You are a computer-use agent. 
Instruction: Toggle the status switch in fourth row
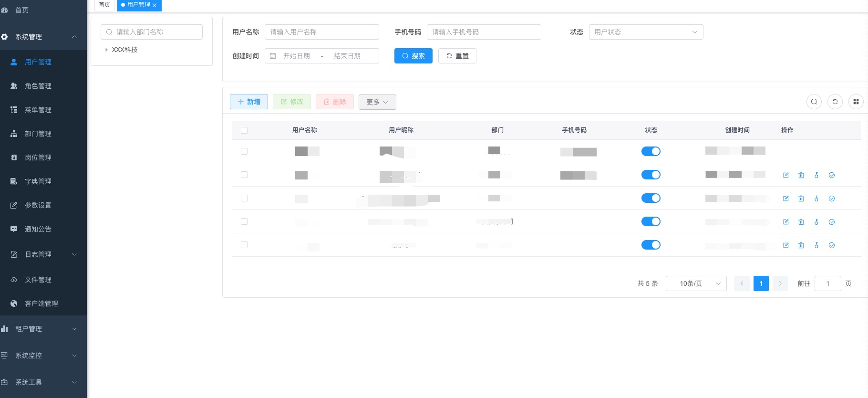pos(651,221)
